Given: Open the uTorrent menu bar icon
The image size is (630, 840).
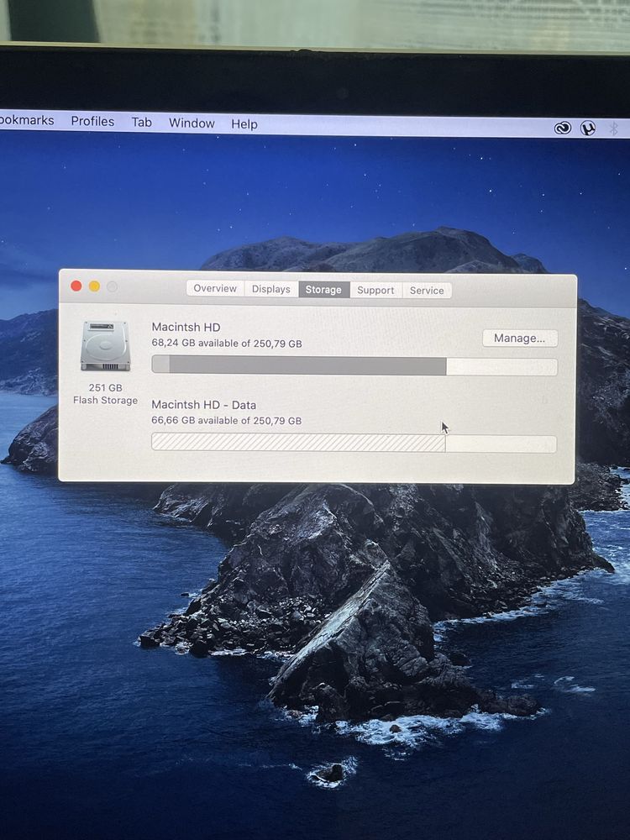Looking at the screenshot, I should 588,128.
